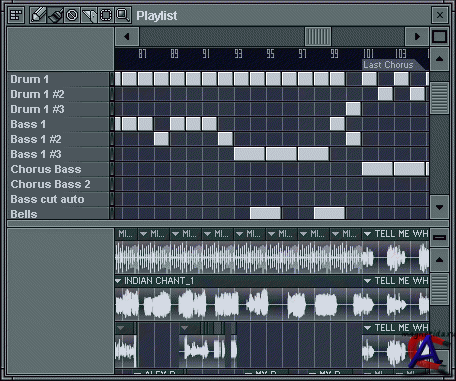The image size is (456, 381).
Task: Select the slice cut tool
Action: 89,15
